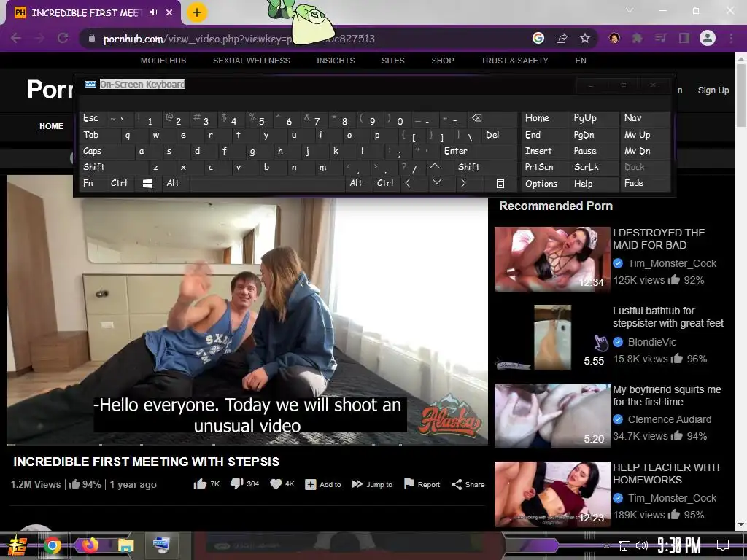Click the Enter key on On-Screen Keyboard

point(478,151)
